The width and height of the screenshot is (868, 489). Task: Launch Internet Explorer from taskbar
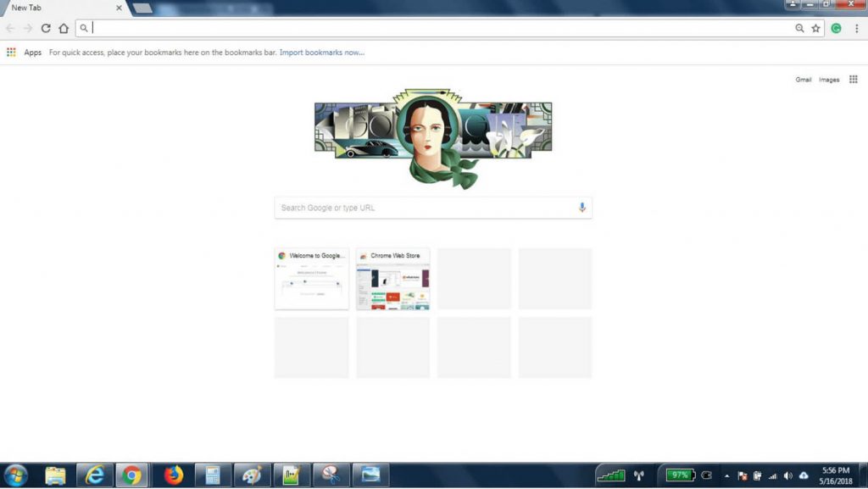click(95, 475)
